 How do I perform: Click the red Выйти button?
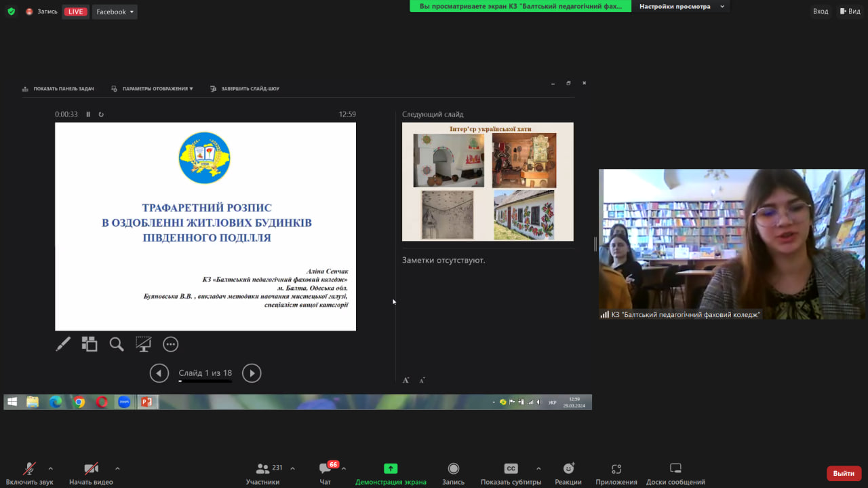point(843,473)
